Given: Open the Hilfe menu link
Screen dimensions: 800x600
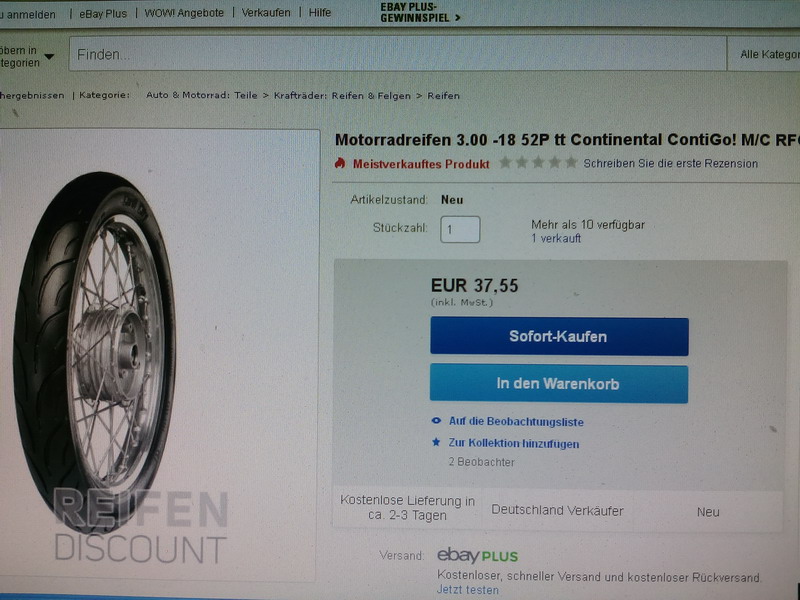Looking at the screenshot, I should (x=320, y=12).
